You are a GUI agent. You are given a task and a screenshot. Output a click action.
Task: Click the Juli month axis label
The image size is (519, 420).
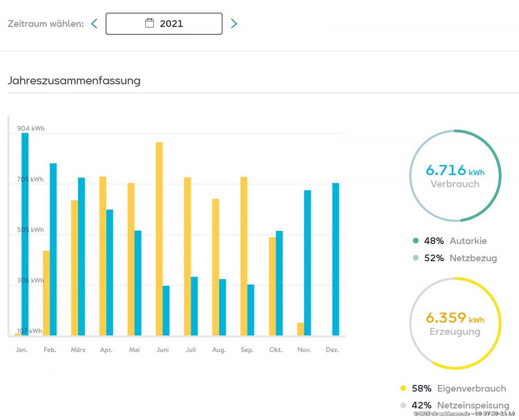191,350
